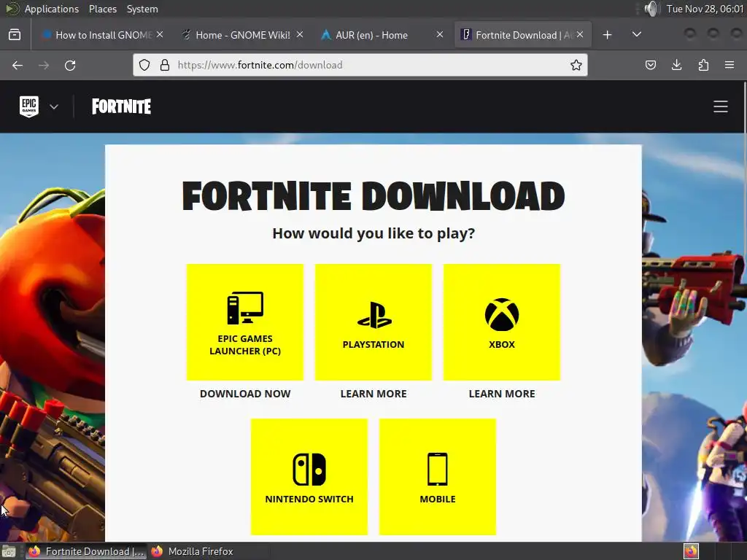Select the Nintendo Switch platform tile
This screenshot has height=560, width=747.
click(x=309, y=477)
